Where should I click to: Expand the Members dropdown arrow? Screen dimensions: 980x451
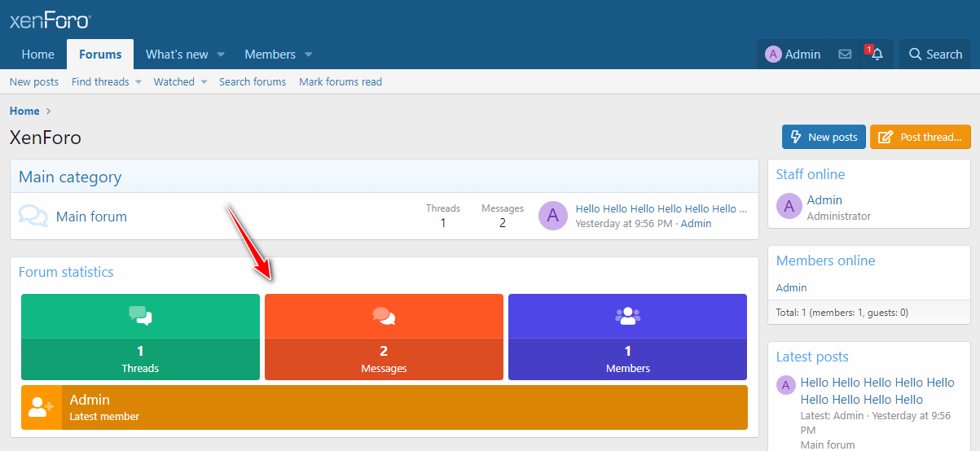[308, 55]
